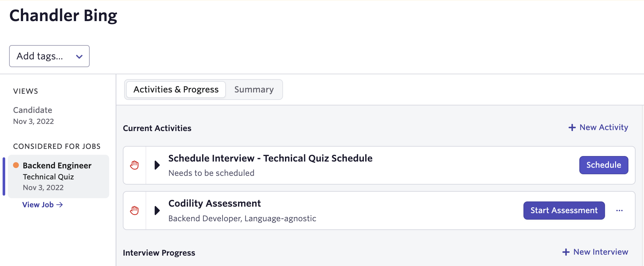
Task: Click the Add tags input field
Action: coord(49,56)
